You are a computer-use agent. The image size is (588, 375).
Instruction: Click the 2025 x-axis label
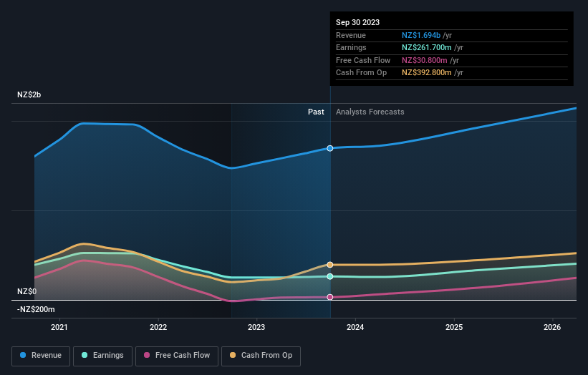(x=454, y=328)
